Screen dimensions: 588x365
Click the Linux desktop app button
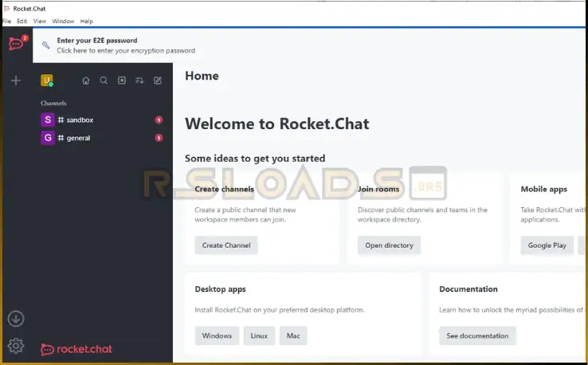259,336
